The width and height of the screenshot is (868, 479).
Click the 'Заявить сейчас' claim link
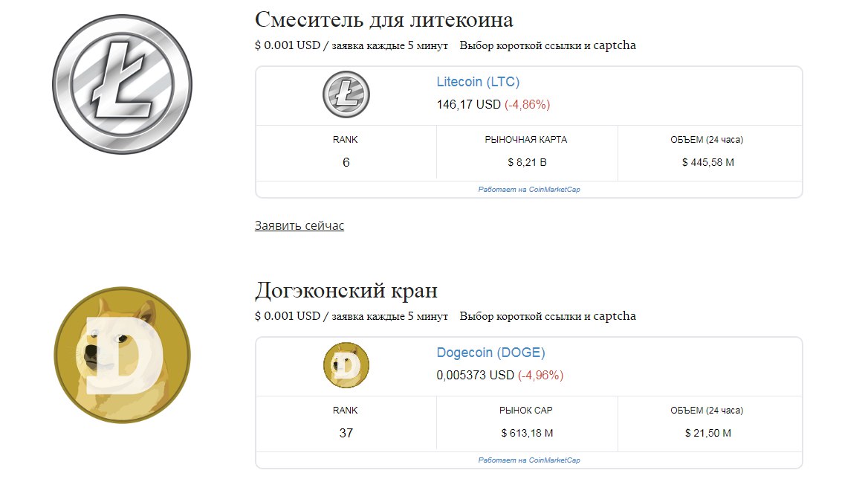point(299,225)
